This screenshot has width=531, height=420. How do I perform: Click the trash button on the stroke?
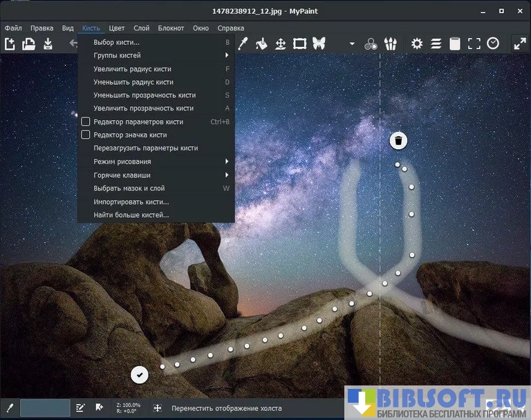(398, 141)
